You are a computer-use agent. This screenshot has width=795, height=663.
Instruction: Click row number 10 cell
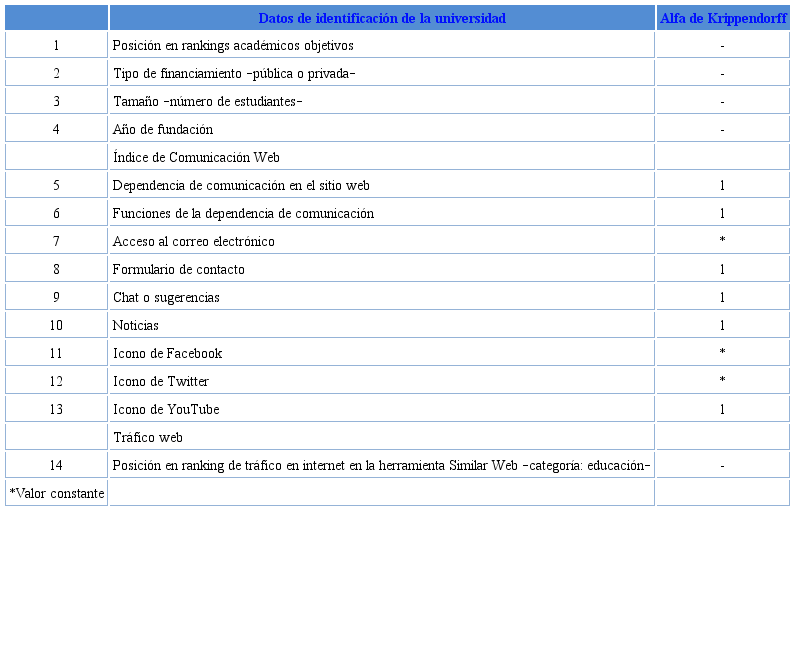click(x=56, y=326)
